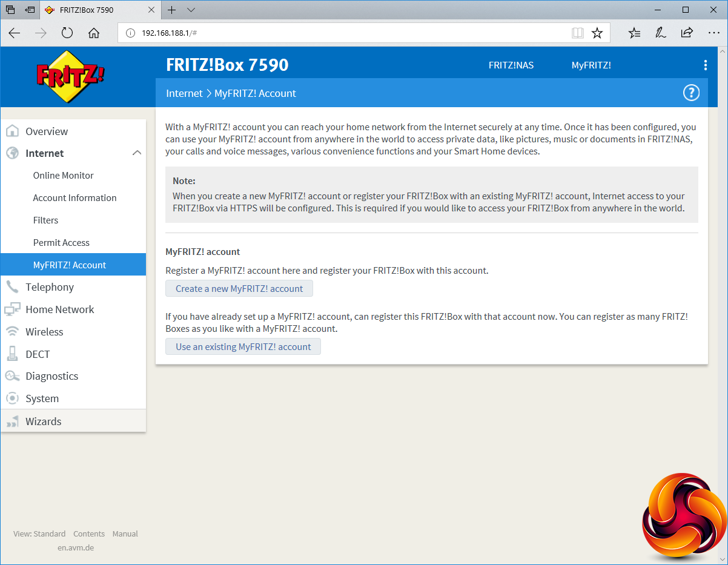728x565 pixels.
Task: Open the tab preview dropdown chevron
Action: pyautogui.click(x=191, y=10)
